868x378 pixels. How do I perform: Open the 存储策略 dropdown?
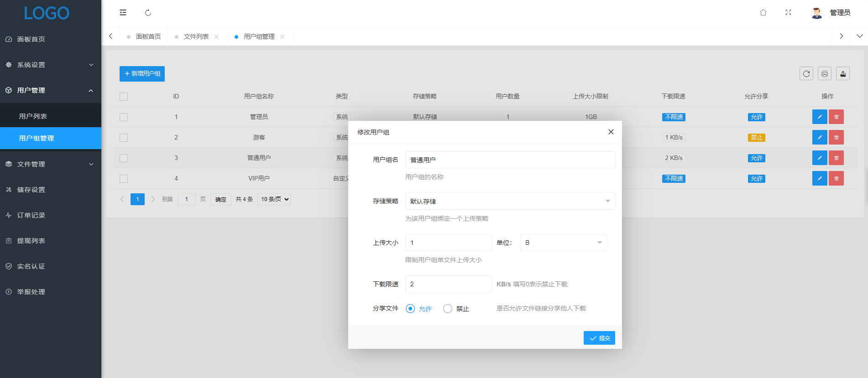[x=510, y=202]
